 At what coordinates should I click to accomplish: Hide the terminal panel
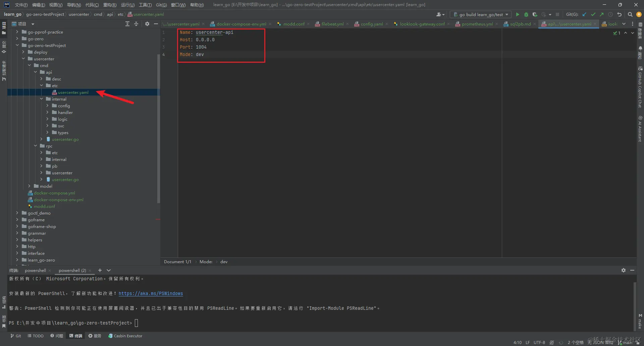tap(632, 270)
